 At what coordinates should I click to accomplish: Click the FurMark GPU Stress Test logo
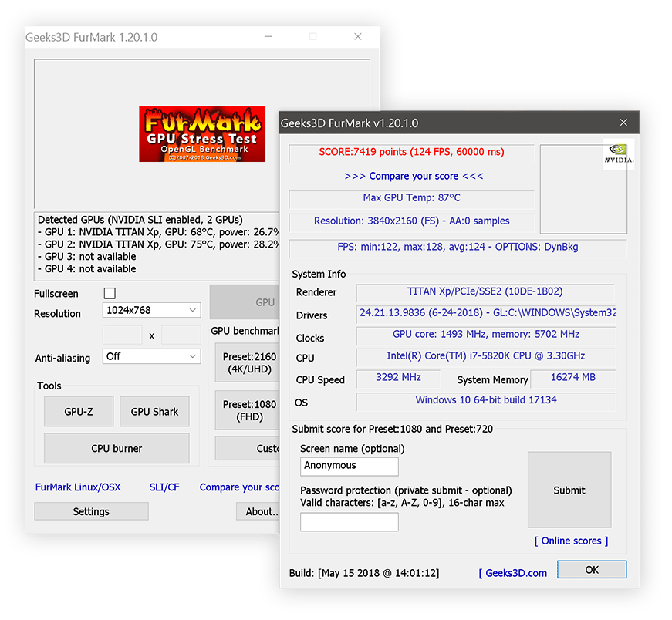pos(202,133)
